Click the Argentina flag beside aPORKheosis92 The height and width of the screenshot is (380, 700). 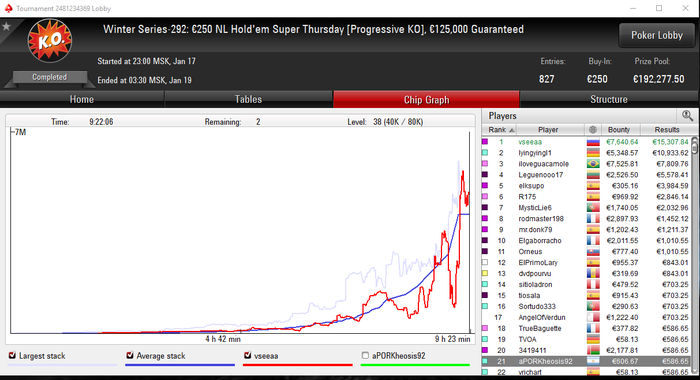point(593,361)
